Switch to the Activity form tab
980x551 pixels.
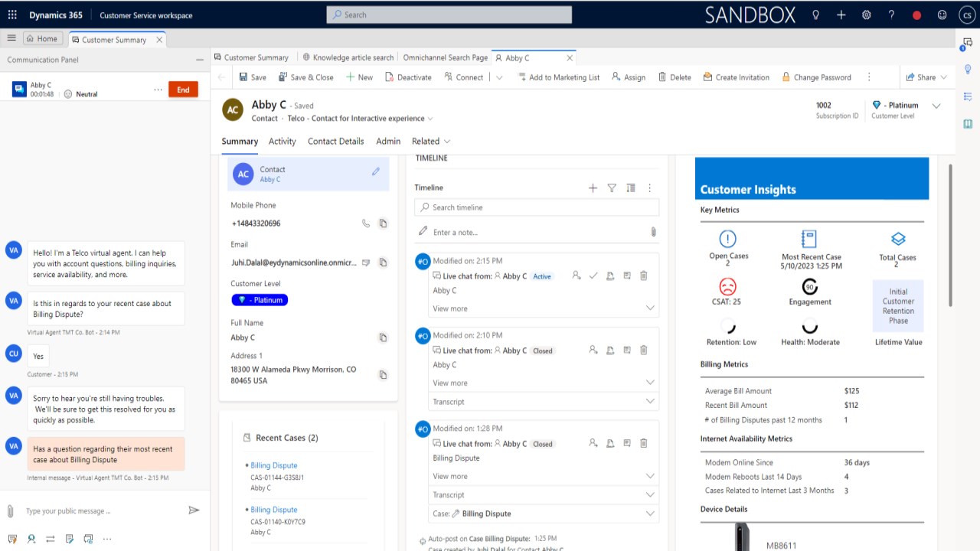pyautogui.click(x=283, y=141)
